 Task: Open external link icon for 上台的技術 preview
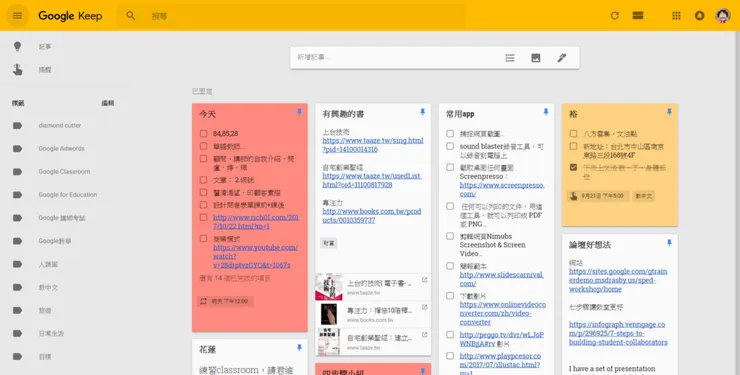point(424,280)
